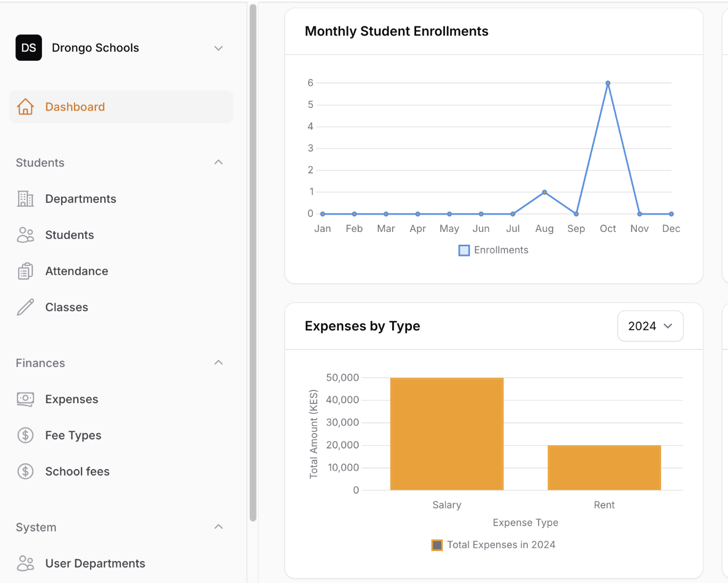
Task: Click the User Departments people icon
Action: click(25, 563)
